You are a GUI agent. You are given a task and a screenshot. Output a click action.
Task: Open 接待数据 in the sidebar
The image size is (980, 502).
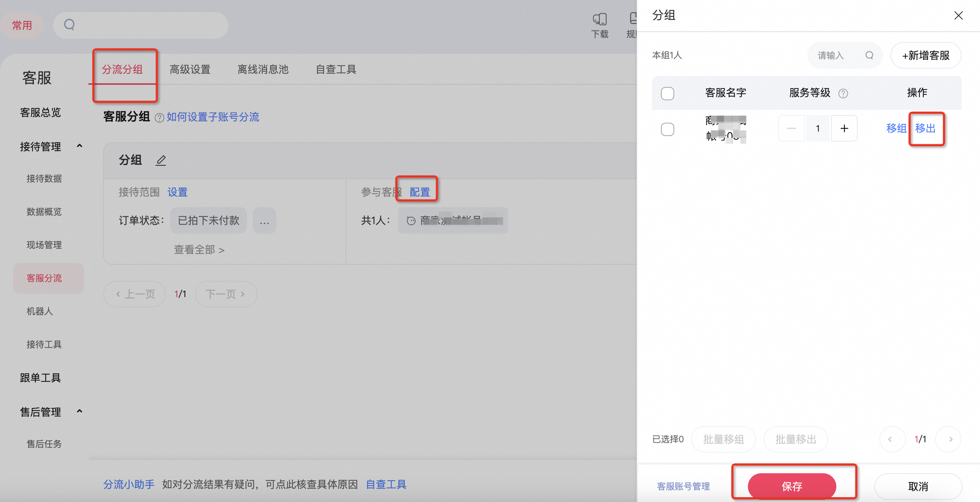44,178
